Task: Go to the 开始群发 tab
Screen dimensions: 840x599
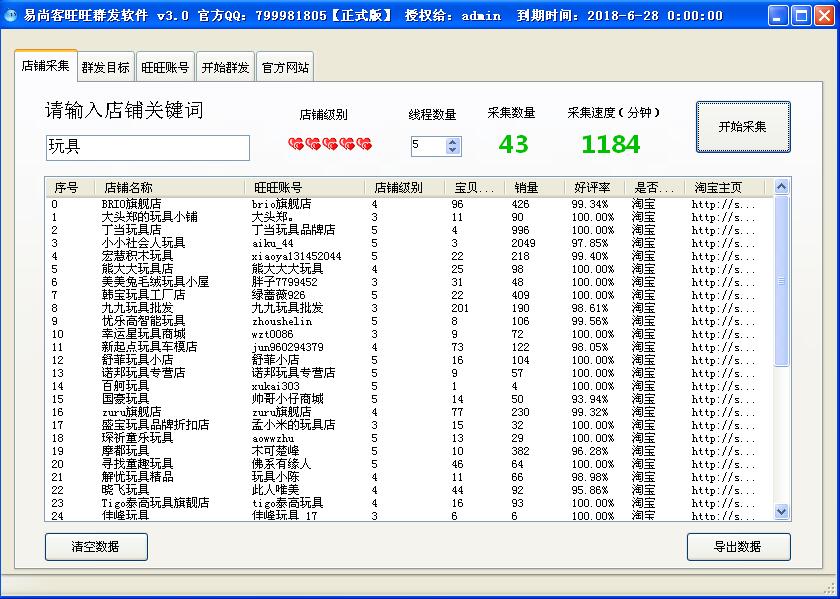Action: point(225,68)
